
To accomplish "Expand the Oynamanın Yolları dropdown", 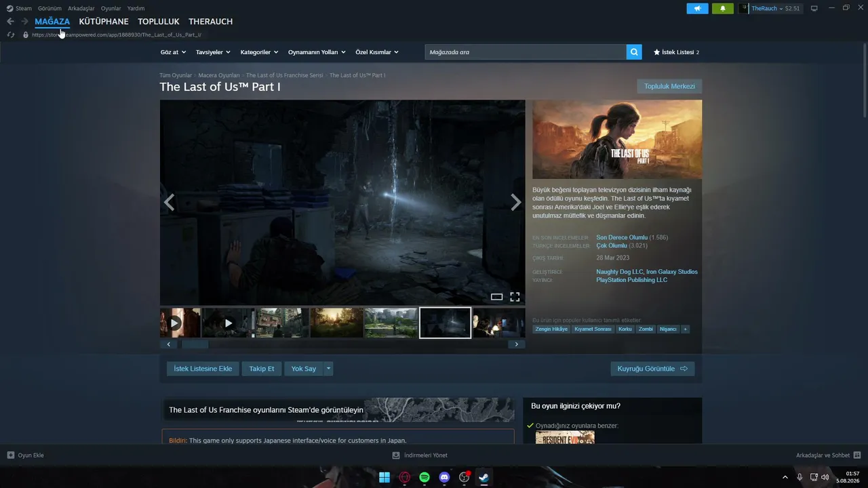I will point(317,52).
